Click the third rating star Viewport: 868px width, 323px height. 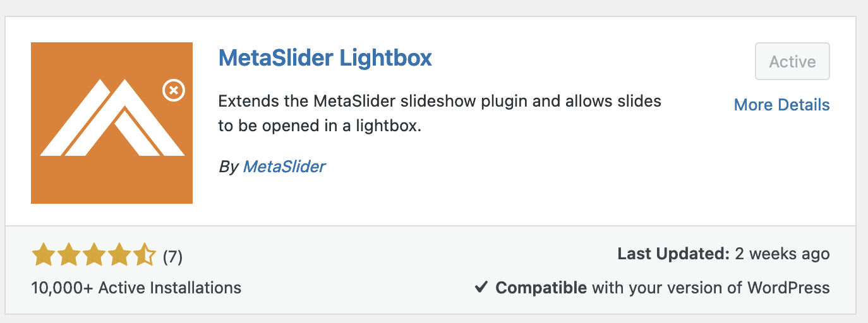pyautogui.click(x=93, y=255)
